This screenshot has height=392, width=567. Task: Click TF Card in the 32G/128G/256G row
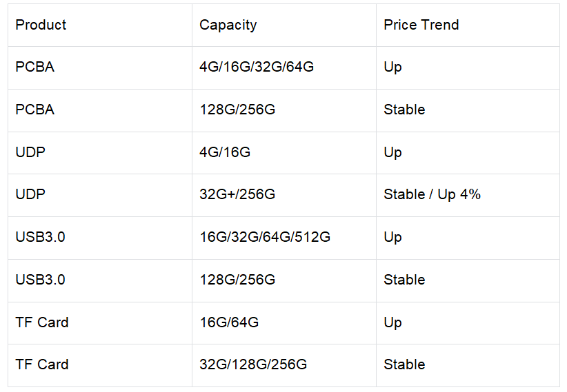click(x=42, y=365)
